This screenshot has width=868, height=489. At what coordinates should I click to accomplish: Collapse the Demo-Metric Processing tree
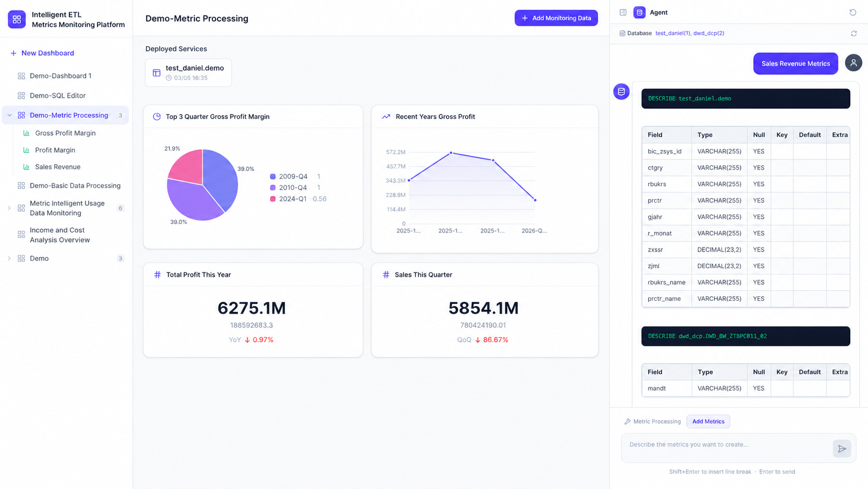click(x=9, y=115)
